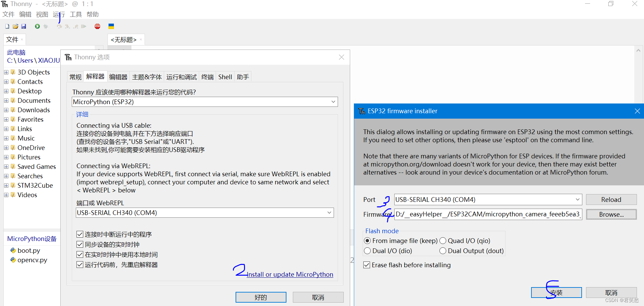Expand the OneDrive folder tree node
Screen dimensions: 644x306
tap(6, 148)
